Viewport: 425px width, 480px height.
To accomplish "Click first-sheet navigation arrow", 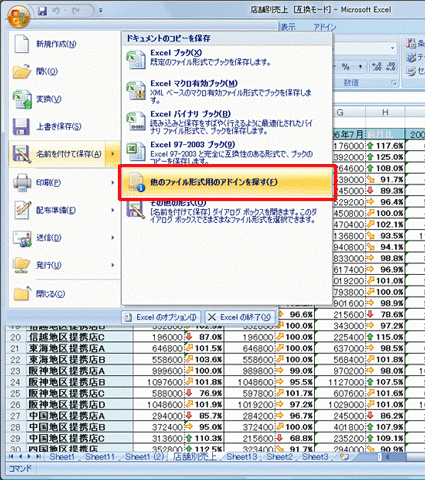I will click(x=11, y=456).
